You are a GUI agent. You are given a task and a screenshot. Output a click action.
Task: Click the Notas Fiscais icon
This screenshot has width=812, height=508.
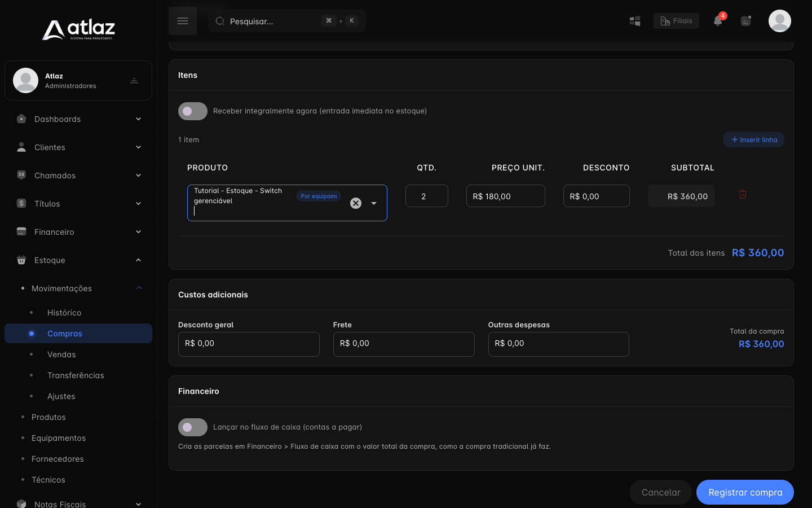pyautogui.click(x=21, y=503)
